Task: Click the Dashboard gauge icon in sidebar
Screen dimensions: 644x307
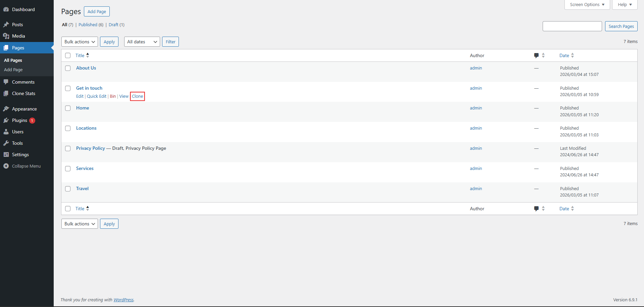Action: point(6,9)
